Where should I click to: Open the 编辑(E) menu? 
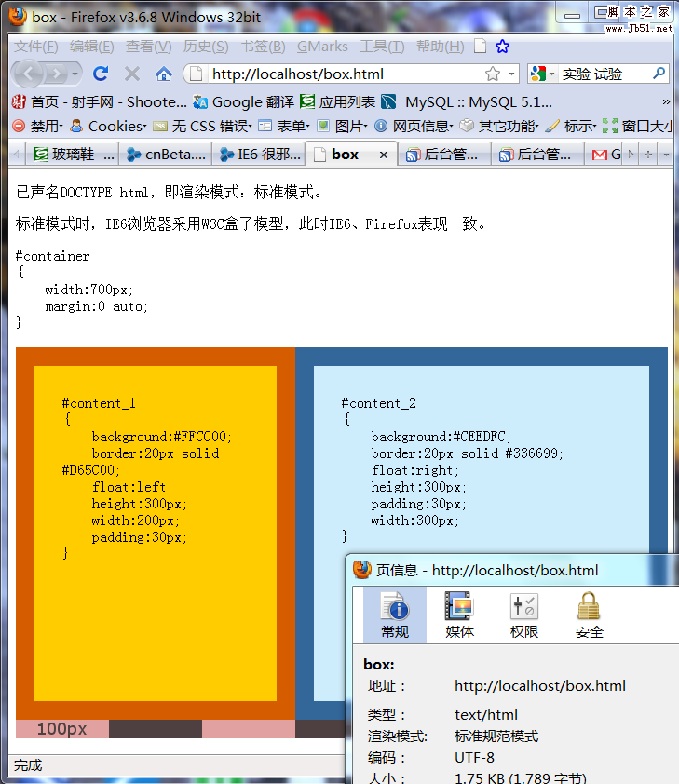point(92,47)
